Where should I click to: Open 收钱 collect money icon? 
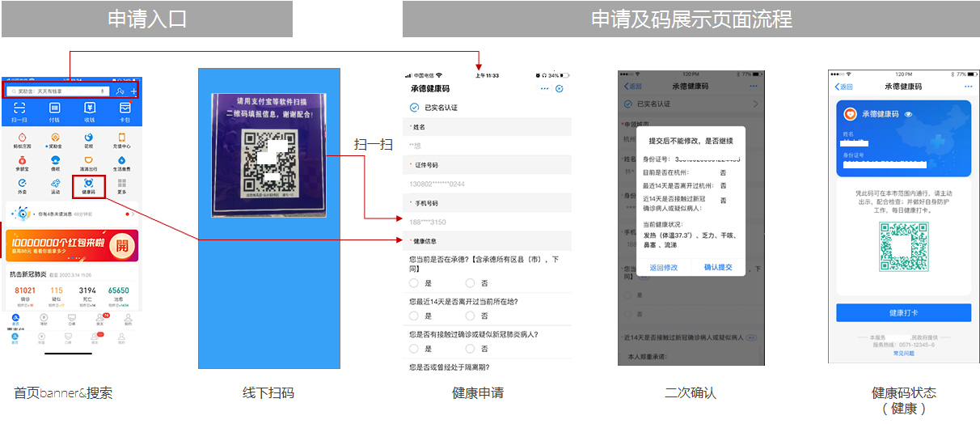point(90,111)
